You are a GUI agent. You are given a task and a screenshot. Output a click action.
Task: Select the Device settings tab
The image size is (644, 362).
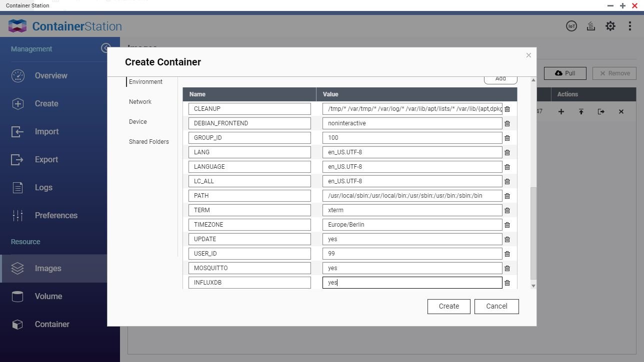point(138,122)
